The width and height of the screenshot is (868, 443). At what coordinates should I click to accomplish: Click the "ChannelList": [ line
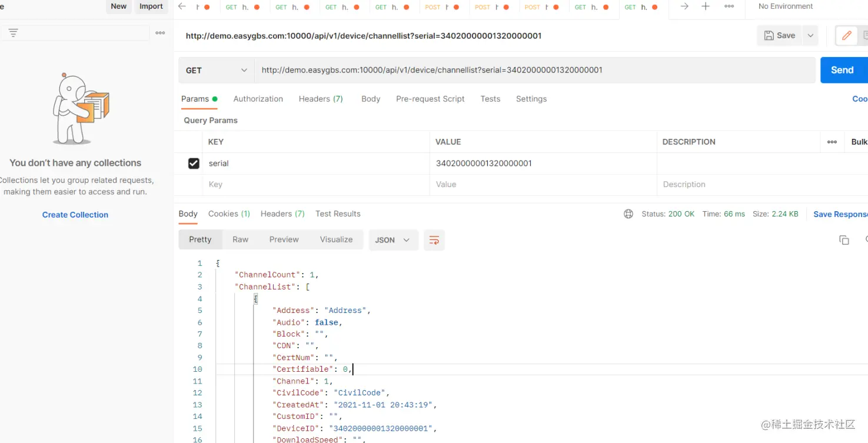coord(272,287)
